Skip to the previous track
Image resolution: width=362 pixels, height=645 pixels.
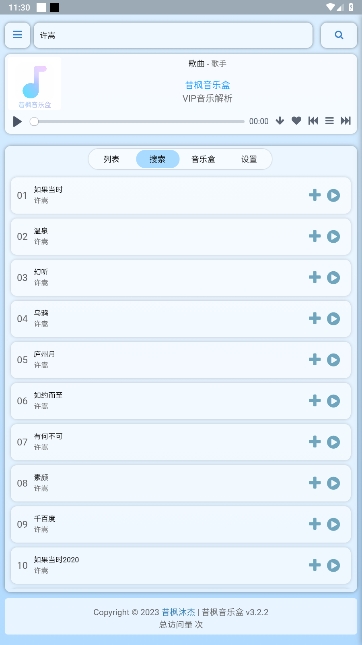coord(313,121)
